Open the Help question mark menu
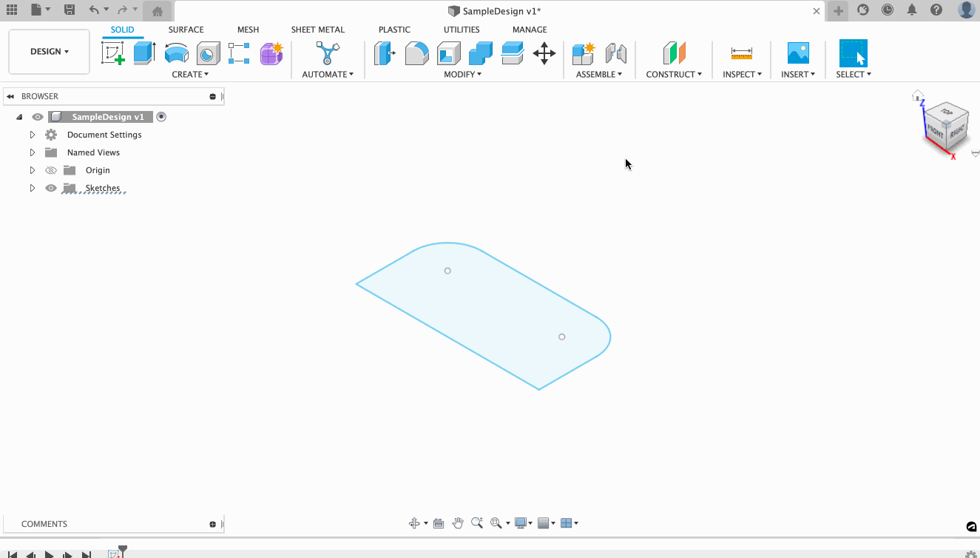The height and width of the screenshot is (558, 980). [x=936, y=10]
